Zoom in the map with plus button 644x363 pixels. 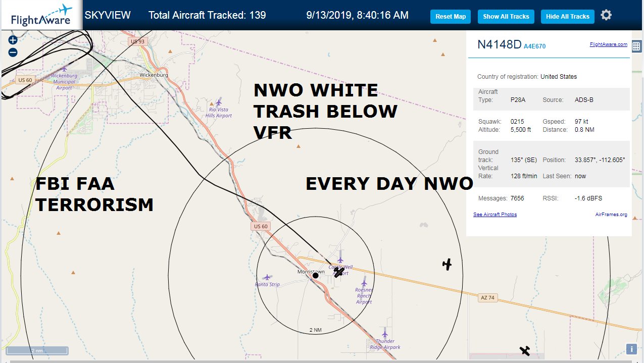(13, 40)
